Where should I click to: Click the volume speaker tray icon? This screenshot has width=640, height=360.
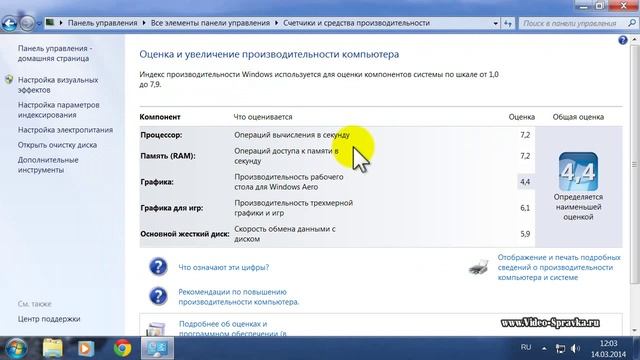[x=576, y=348]
